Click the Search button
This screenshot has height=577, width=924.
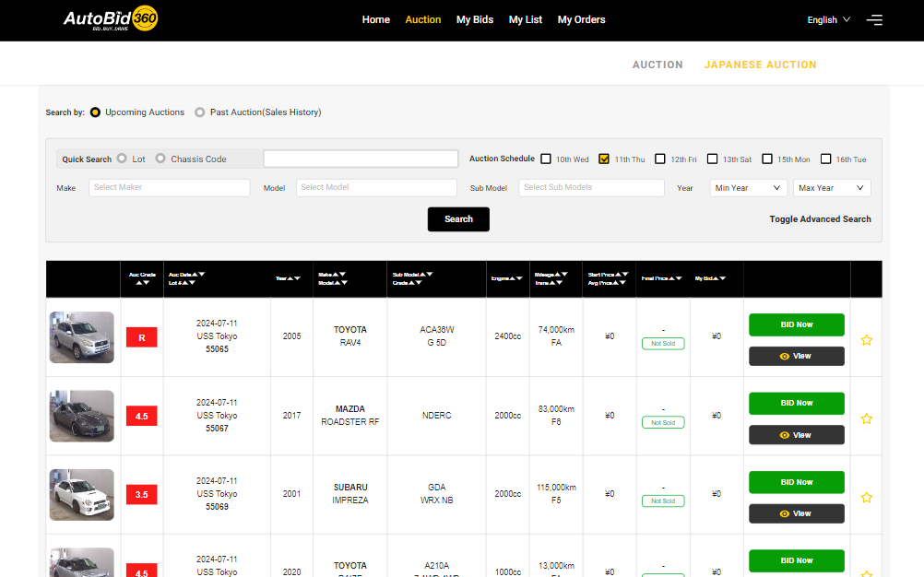click(x=458, y=219)
